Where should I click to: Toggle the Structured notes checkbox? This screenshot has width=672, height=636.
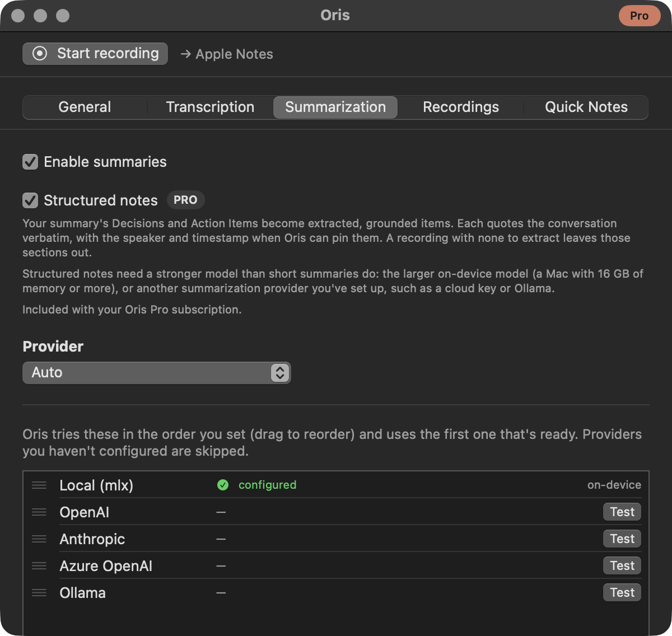pos(30,200)
